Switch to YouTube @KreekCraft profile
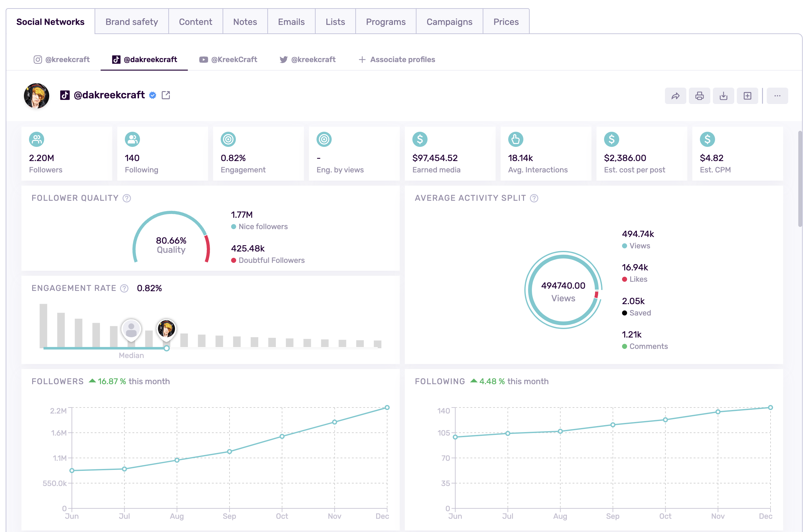This screenshot has width=809, height=532. click(x=228, y=60)
